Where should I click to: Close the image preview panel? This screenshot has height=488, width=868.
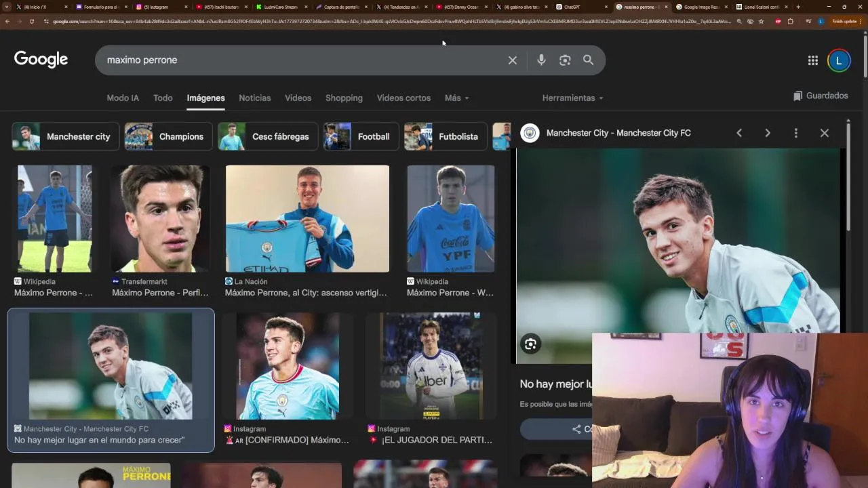point(825,133)
